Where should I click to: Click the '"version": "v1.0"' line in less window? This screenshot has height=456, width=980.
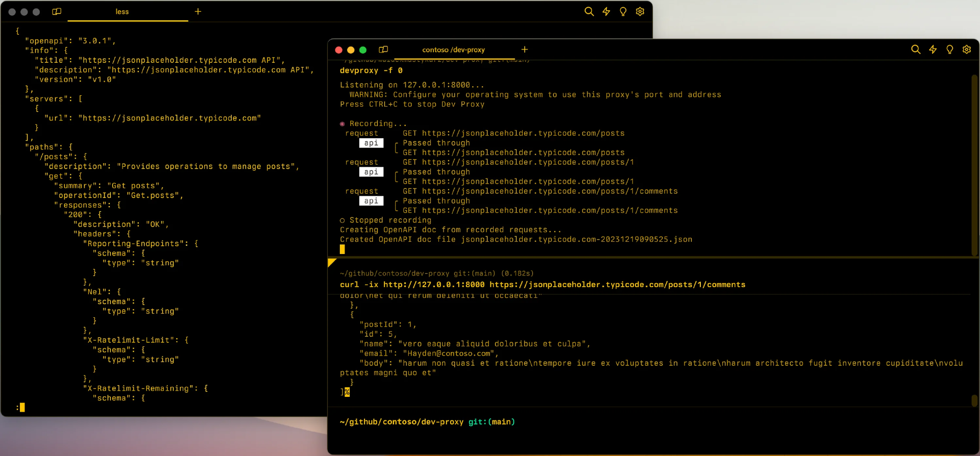coord(76,80)
